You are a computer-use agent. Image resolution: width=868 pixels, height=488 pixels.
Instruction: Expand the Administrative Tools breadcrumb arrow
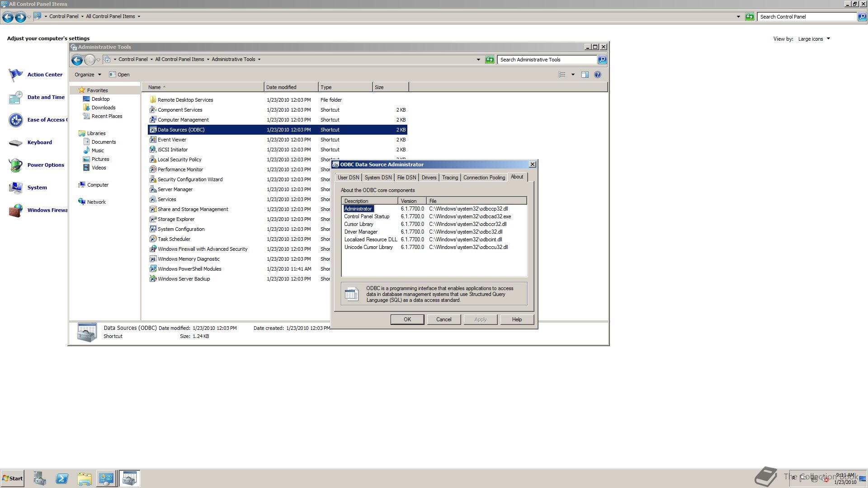tap(259, 59)
